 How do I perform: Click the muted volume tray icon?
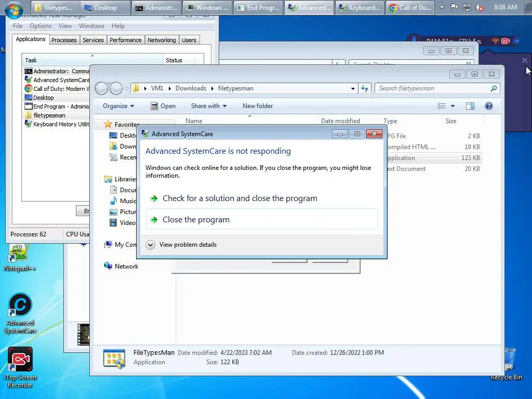coord(480,7)
